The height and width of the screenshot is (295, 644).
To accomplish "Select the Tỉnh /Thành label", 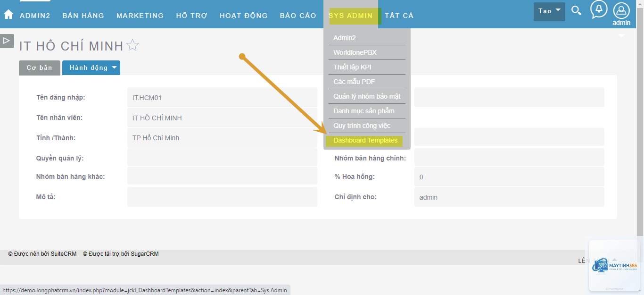I will click(x=56, y=138).
